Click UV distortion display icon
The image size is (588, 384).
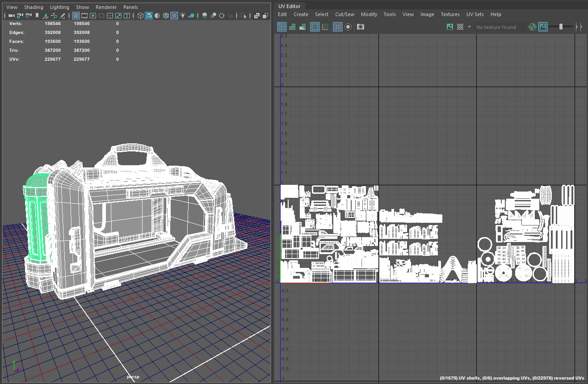tap(302, 27)
